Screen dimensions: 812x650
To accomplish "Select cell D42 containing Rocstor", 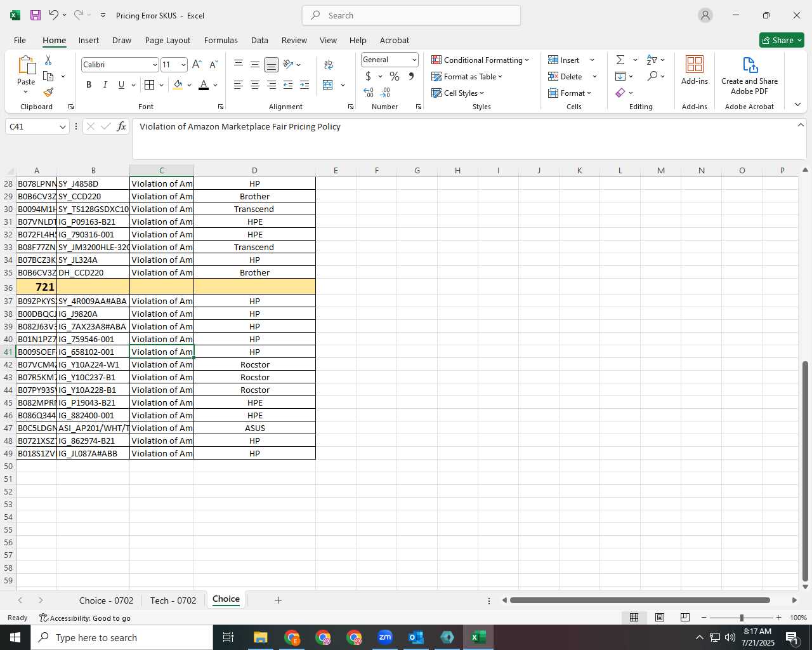I will click(254, 364).
